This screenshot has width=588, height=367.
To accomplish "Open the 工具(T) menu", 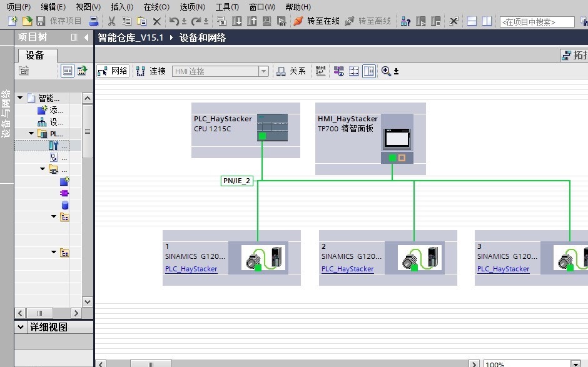I will tap(227, 7).
